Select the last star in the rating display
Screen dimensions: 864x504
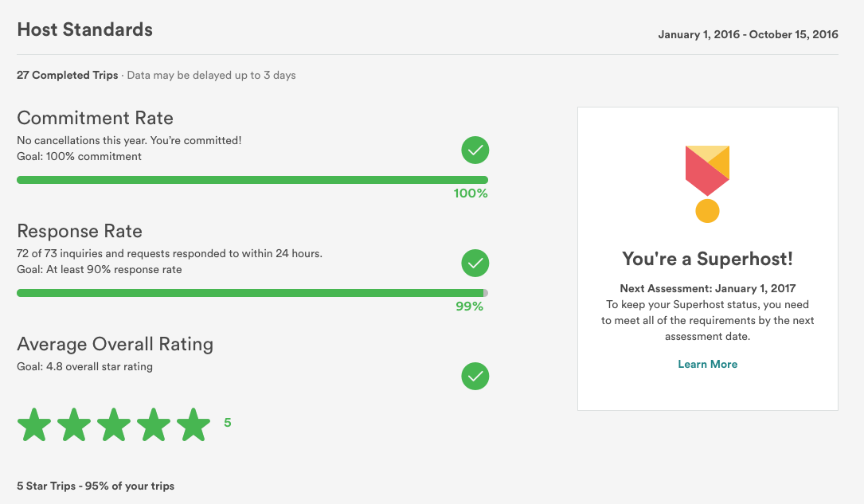point(194,424)
